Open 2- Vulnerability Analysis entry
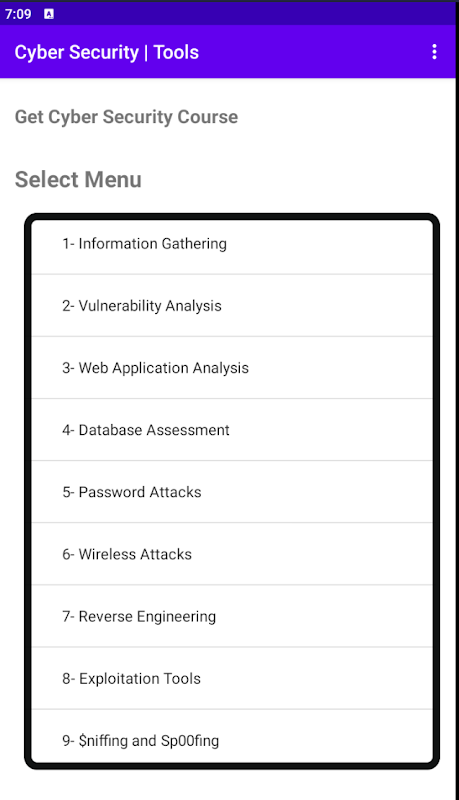Screen dimensions: 459x800 coord(232,306)
